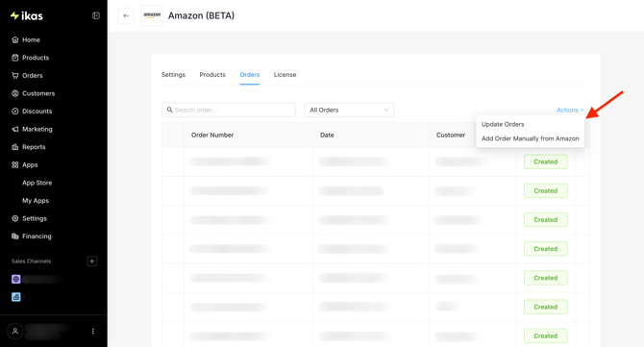Image resolution: width=644 pixels, height=347 pixels.
Task: Open the App Store link in the sidebar
Action: (x=37, y=183)
